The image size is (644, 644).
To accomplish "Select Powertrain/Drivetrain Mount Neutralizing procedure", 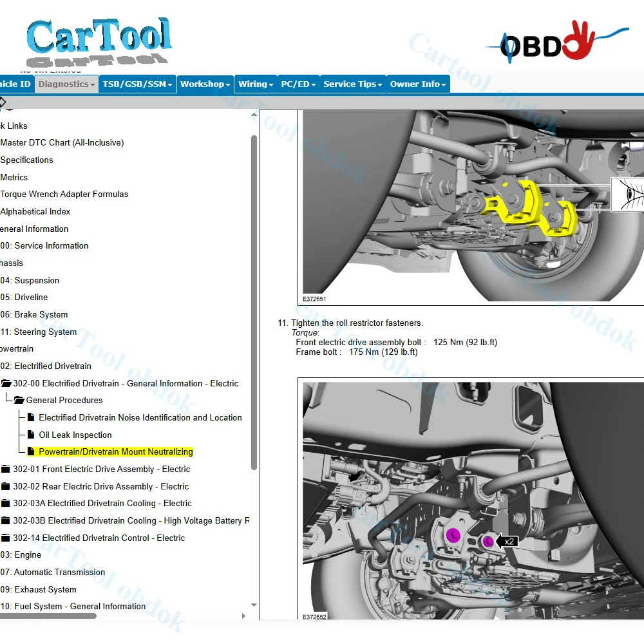I will click(x=116, y=452).
